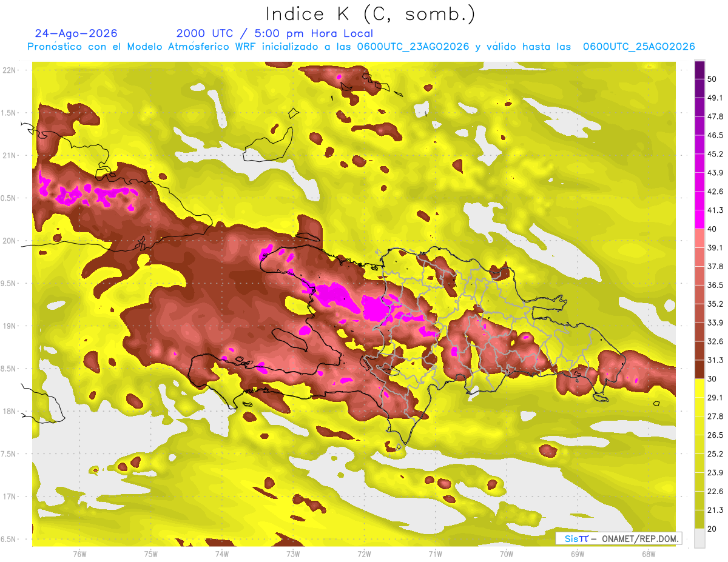Click the longitude axis label '74W'
The image size is (728, 562).
(x=221, y=554)
